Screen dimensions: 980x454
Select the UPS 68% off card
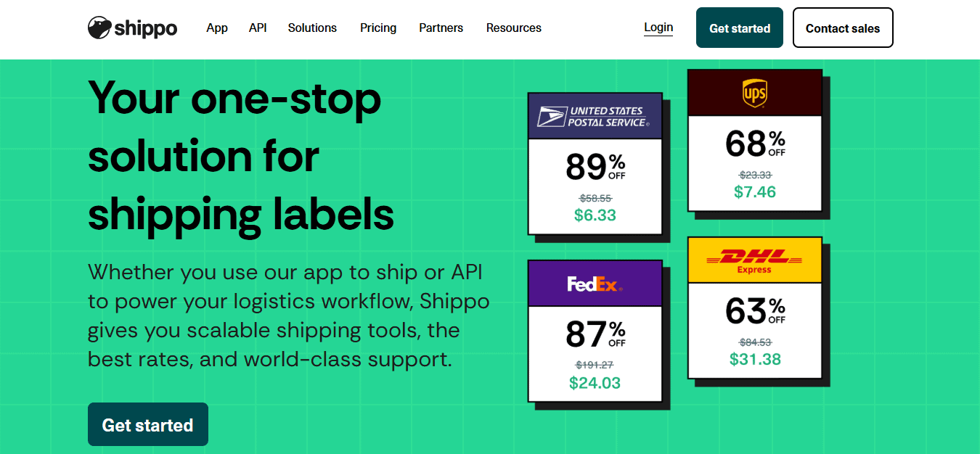click(x=755, y=141)
